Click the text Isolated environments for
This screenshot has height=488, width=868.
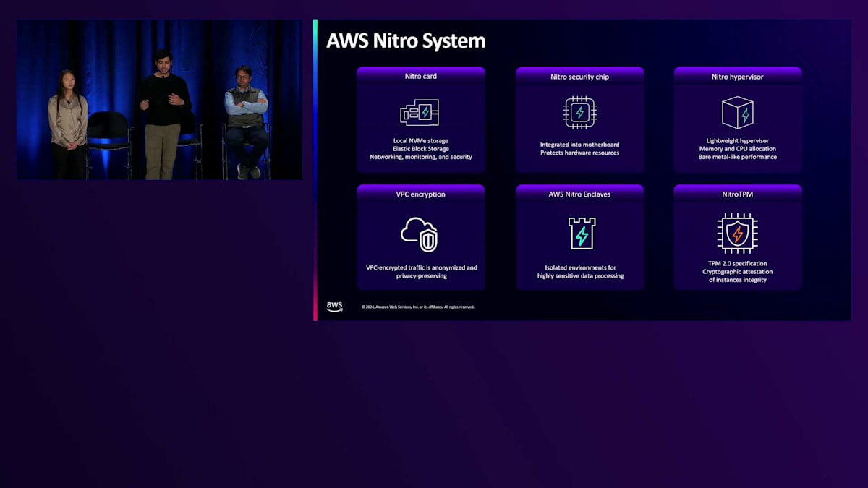580,267
